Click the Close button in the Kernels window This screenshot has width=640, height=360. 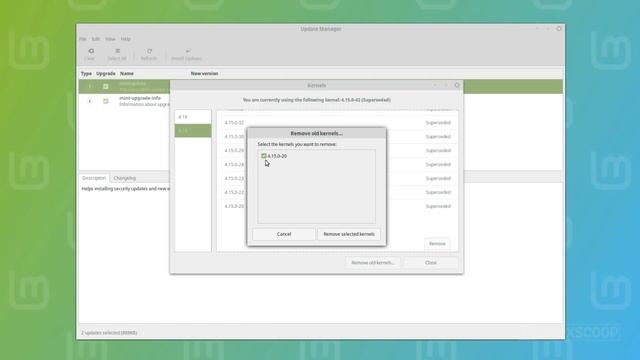[x=431, y=262]
